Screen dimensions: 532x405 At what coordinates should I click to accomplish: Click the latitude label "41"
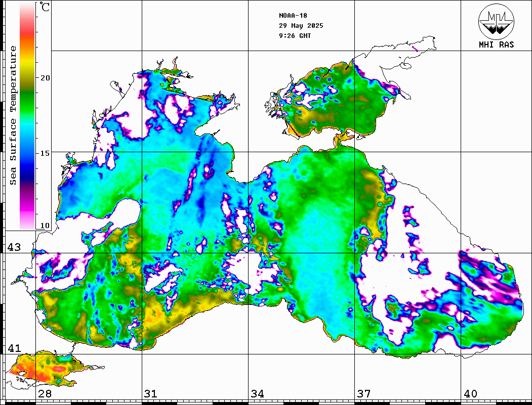pyautogui.click(x=14, y=348)
